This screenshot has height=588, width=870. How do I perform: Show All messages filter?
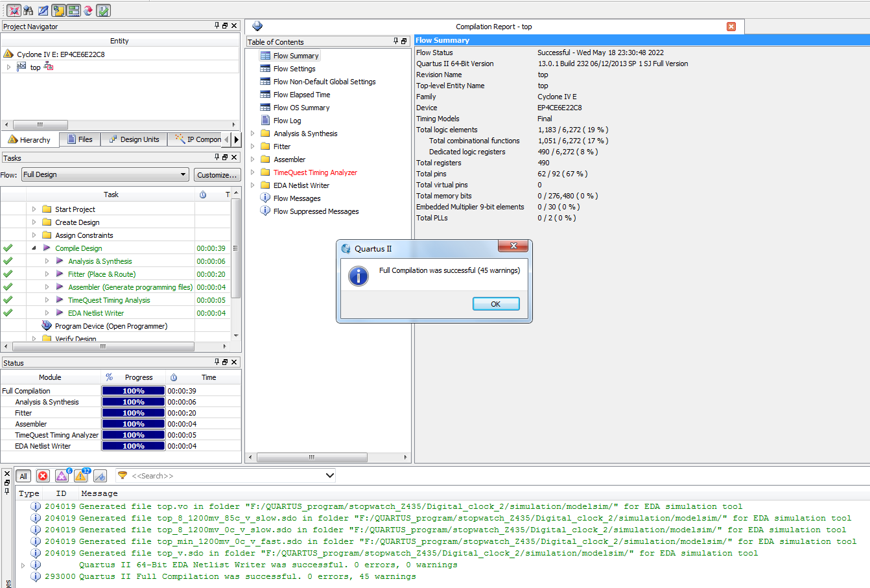(x=23, y=476)
